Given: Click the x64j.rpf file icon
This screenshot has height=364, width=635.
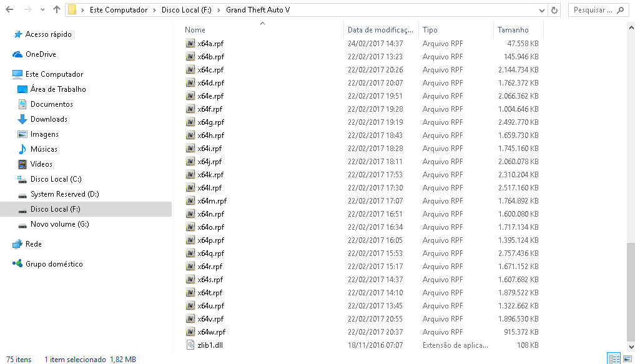Looking at the screenshot, I should coord(190,161).
